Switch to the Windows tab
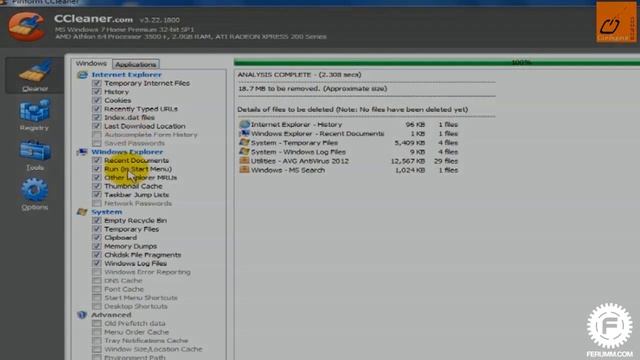This screenshot has height=360, width=640. click(91, 64)
